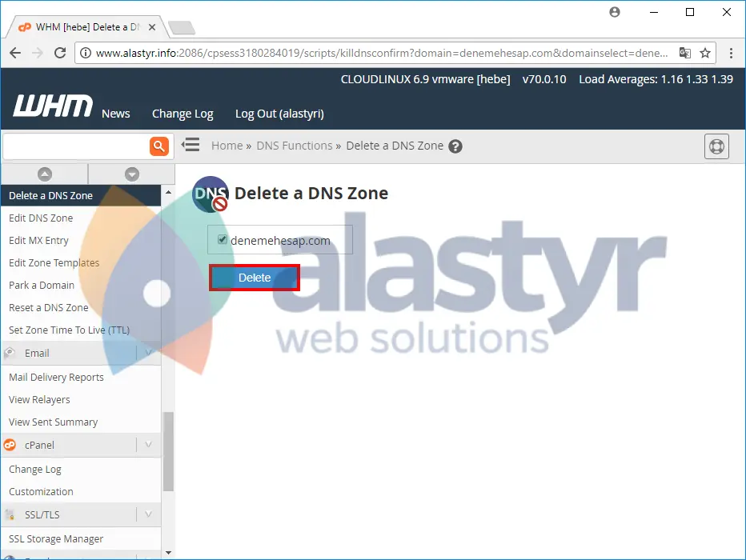The image size is (746, 560).
Task: Click the orange search magnifier button
Action: tap(159, 146)
